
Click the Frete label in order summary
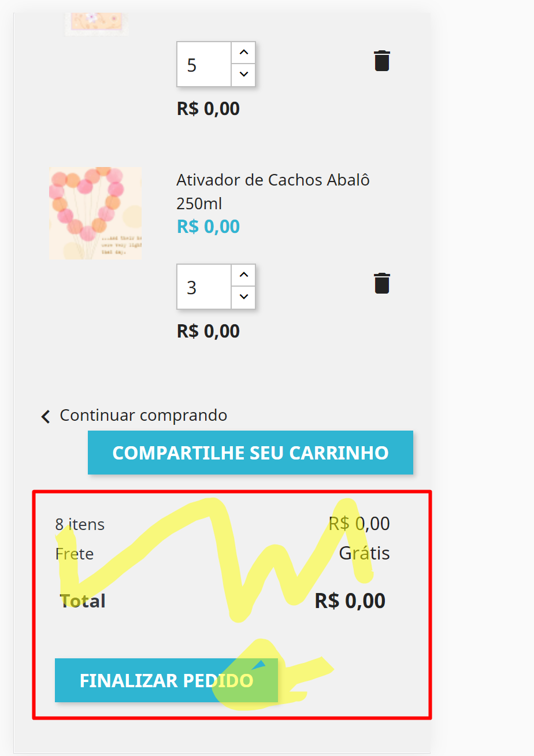tap(74, 554)
